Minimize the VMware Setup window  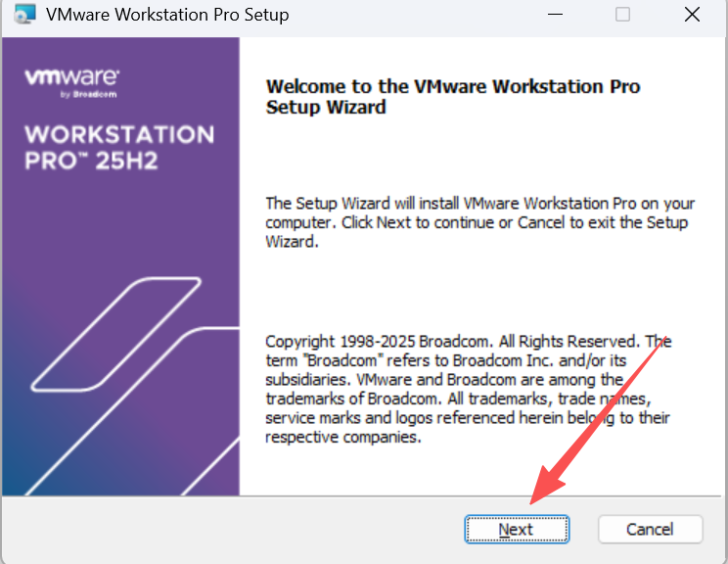(x=555, y=15)
